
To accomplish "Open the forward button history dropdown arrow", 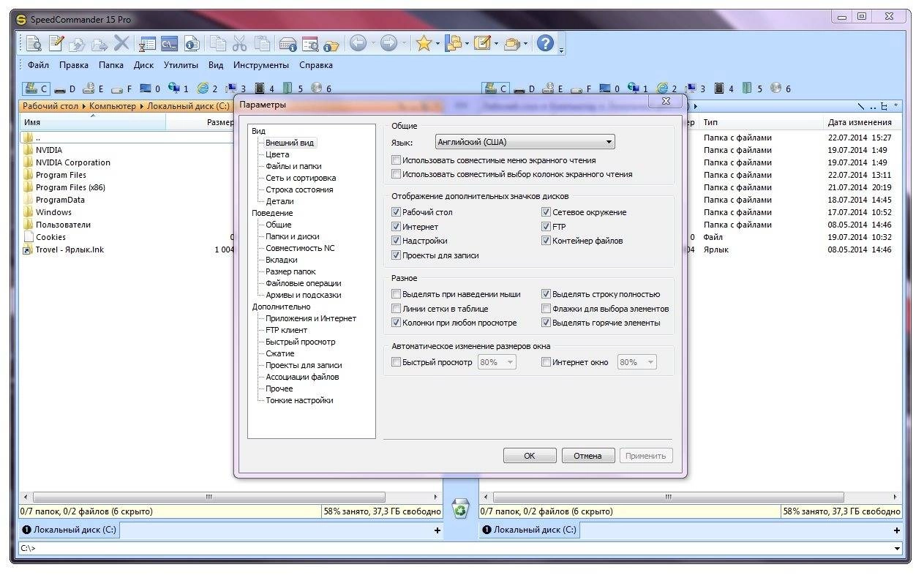I will tap(403, 44).
